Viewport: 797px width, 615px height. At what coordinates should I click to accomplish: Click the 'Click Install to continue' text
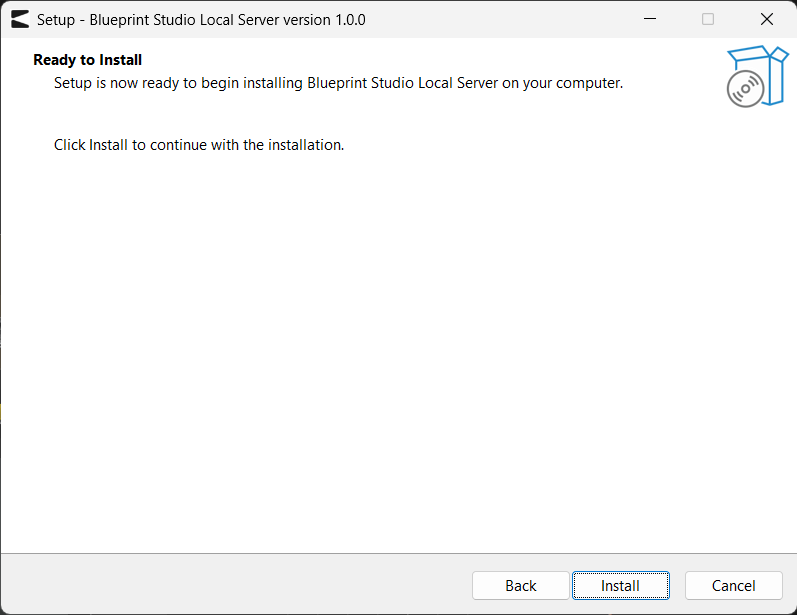[x=199, y=145]
